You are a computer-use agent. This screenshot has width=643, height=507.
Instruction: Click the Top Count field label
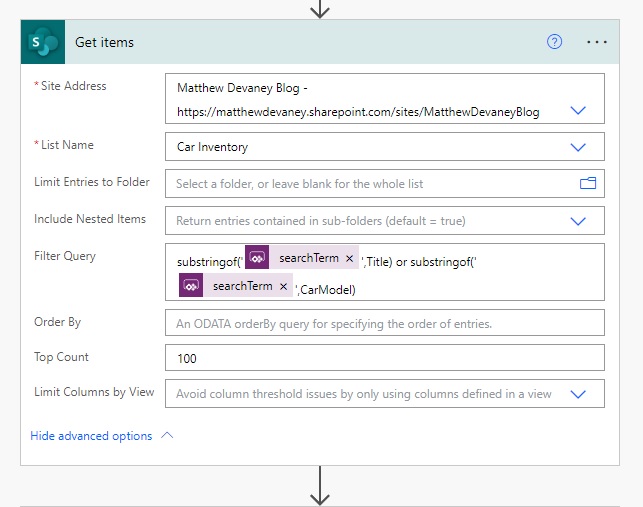61,357
